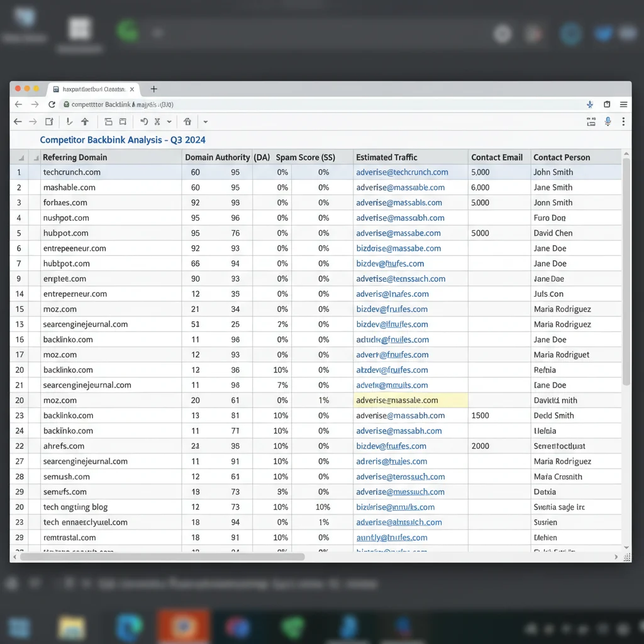
Task: Click the home toolbar icon
Action: (x=187, y=121)
